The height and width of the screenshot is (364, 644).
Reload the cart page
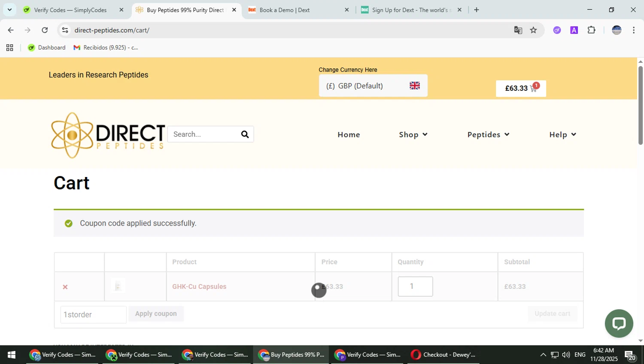(45, 30)
